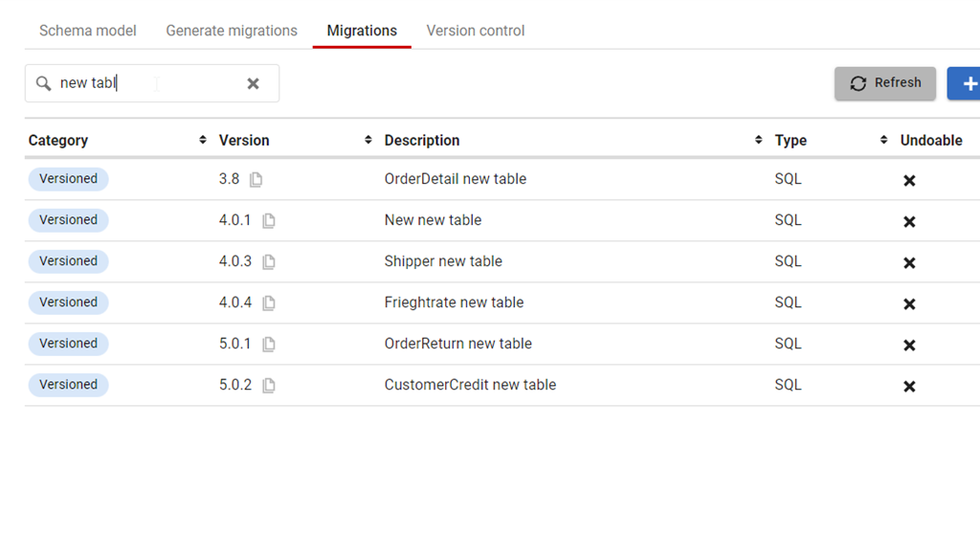Image resolution: width=980 pixels, height=538 pixels.
Task: Copy version 4.0.1 to clipboard
Action: tap(269, 221)
